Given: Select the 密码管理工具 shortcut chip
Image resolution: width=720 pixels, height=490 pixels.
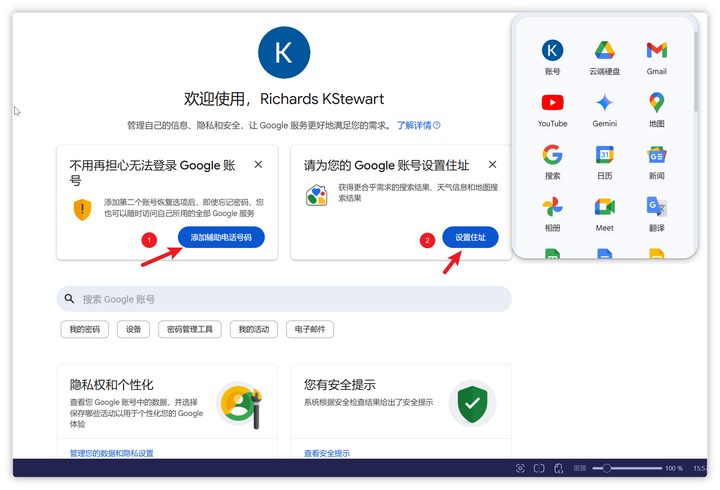Looking at the screenshot, I should click(x=189, y=329).
